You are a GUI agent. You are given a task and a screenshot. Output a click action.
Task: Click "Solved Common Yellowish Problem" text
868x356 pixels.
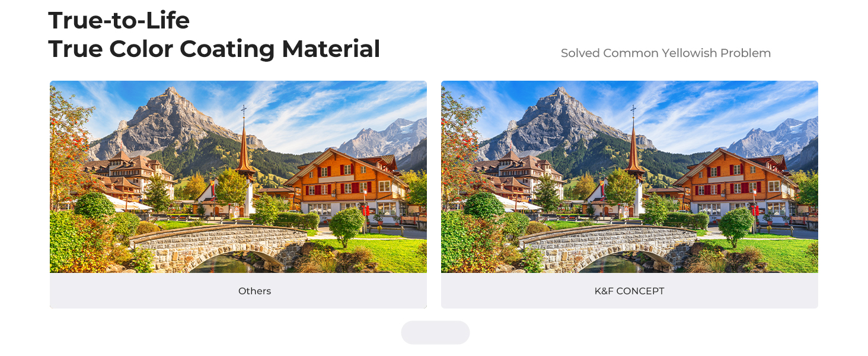point(666,53)
